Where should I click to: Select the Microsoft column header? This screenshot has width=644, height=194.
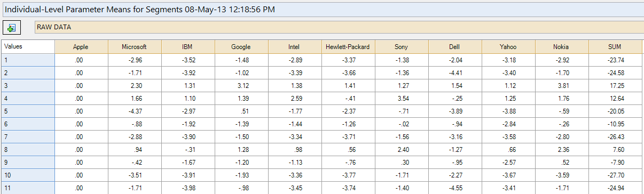coord(134,47)
